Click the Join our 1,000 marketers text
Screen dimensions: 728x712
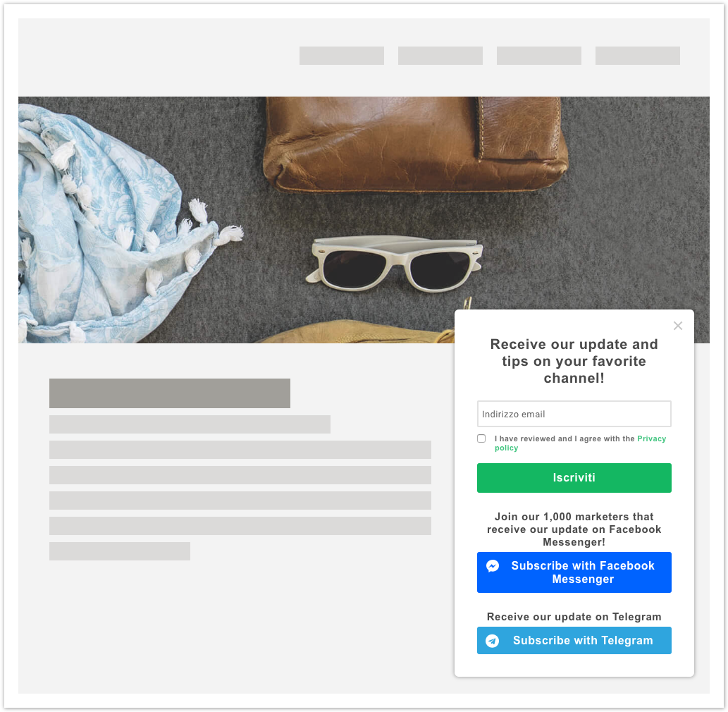tap(574, 529)
